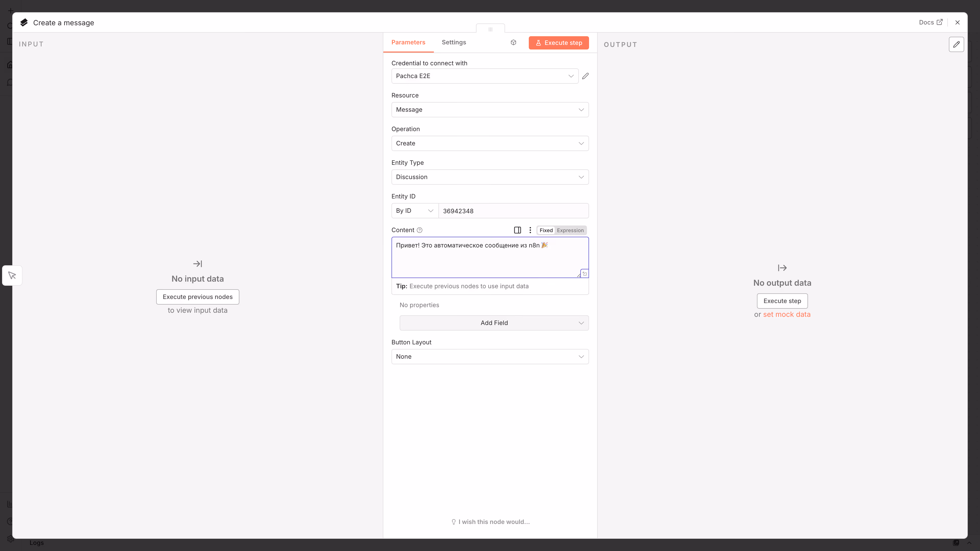Viewport: 980px width, 551px height.
Task: Set Content to Fixed mode
Action: click(x=546, y=230)
